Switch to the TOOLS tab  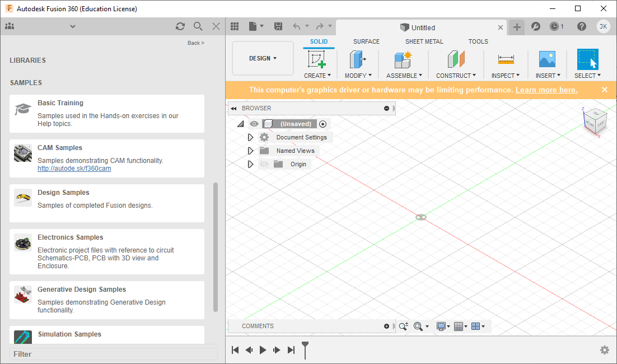click(478, 41)
